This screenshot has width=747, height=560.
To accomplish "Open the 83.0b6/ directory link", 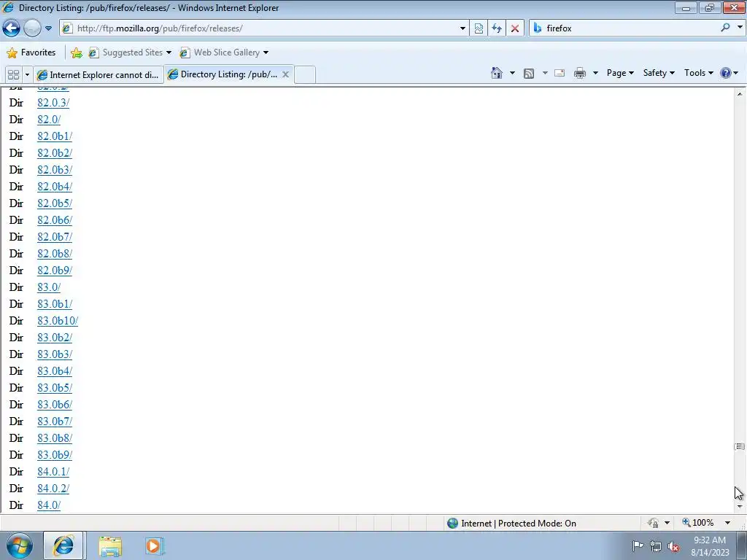I will coord(55,404).
